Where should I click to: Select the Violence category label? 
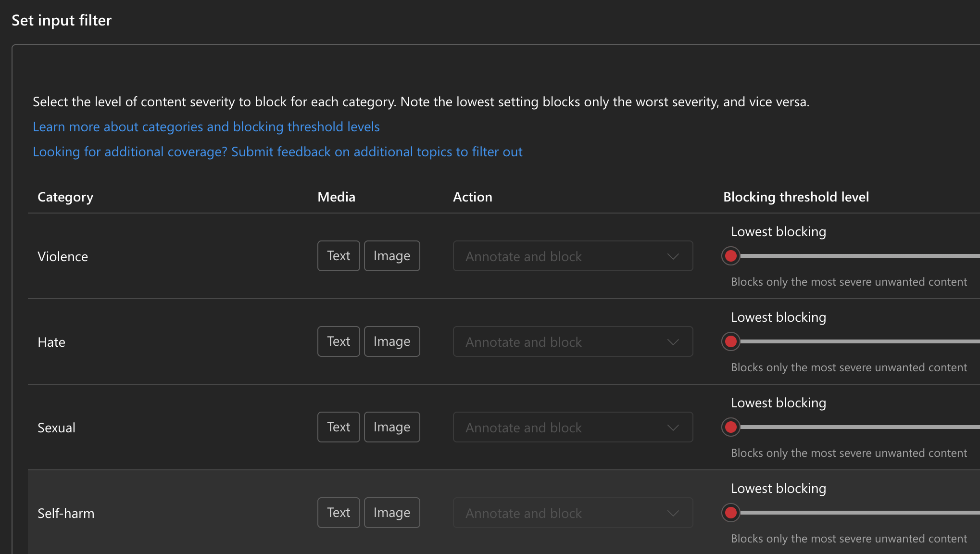[x=63, y=256]
